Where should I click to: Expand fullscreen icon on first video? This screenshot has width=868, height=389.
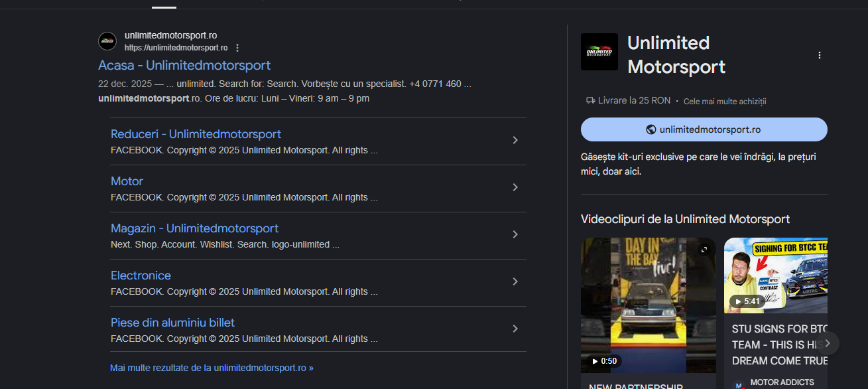704,250
